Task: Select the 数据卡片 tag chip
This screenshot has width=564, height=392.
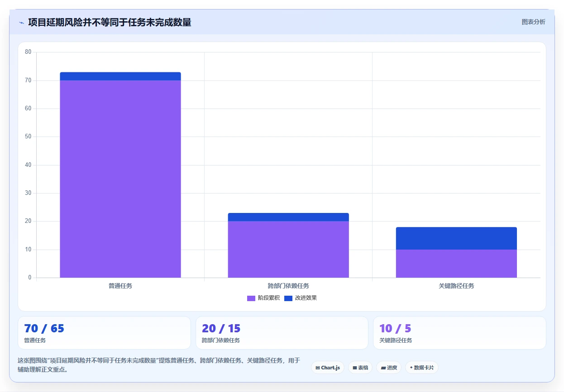Action: point(422,368)
